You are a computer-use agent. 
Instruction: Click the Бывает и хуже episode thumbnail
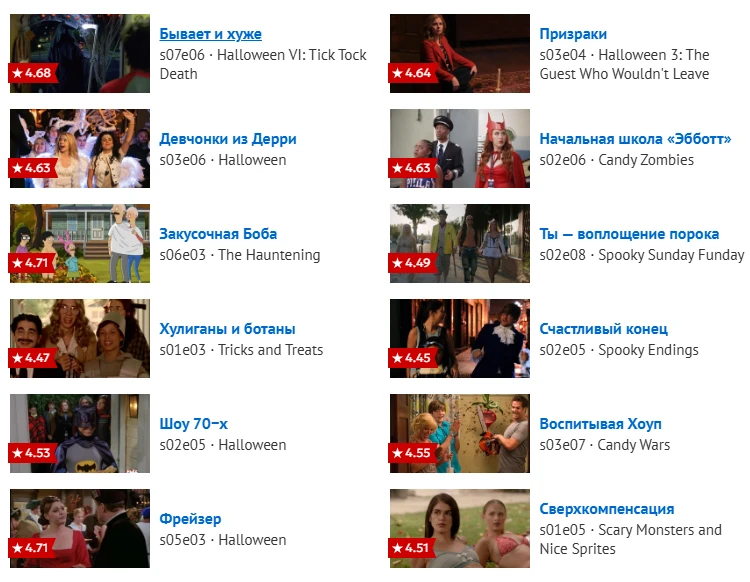(80, 53)
